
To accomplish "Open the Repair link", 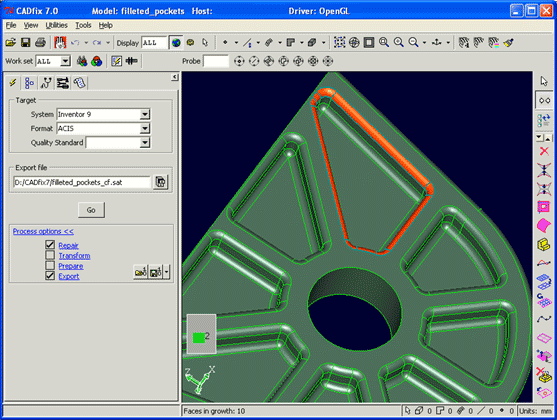I will coord(68,245).
